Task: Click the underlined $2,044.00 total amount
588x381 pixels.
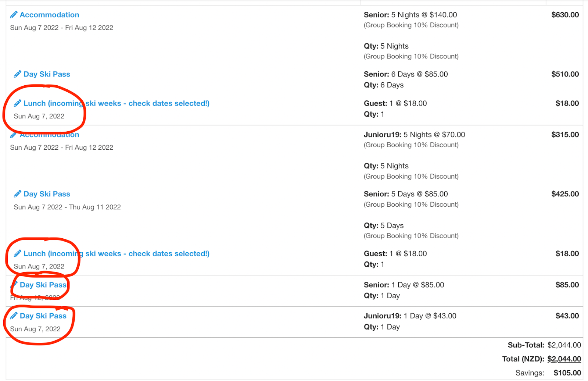Action: [x=564, y=359]
